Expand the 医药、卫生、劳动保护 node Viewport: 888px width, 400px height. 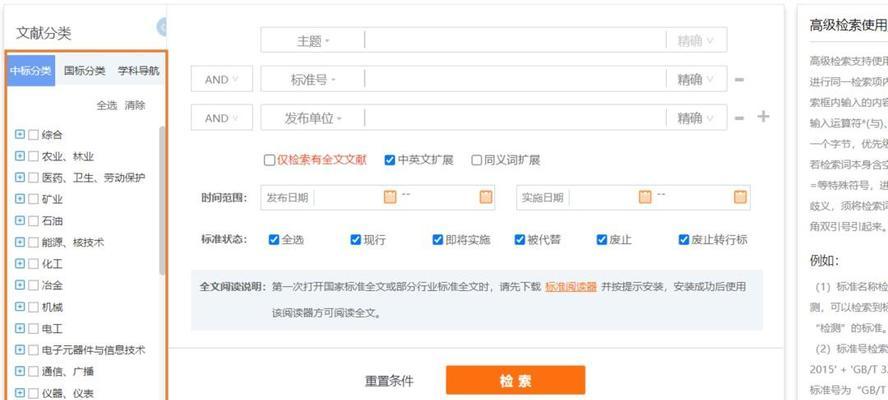[20, 178]
